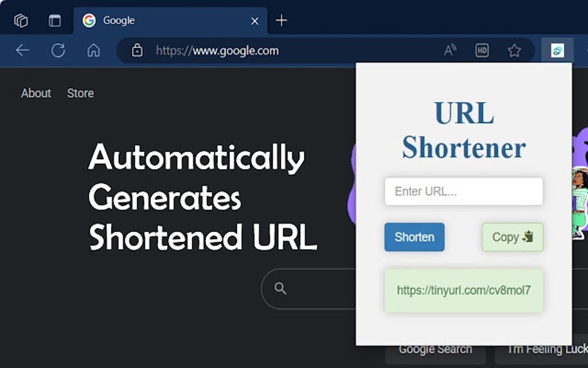
Task: Open the Store link on the Google page
Action: point(80,93)
